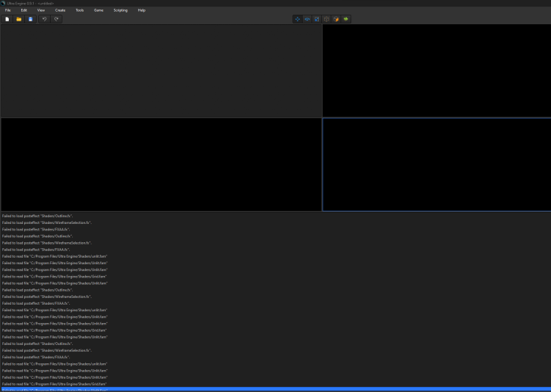Click the New file icon
This screenshot has height=392, width=551.
point(7,19)
